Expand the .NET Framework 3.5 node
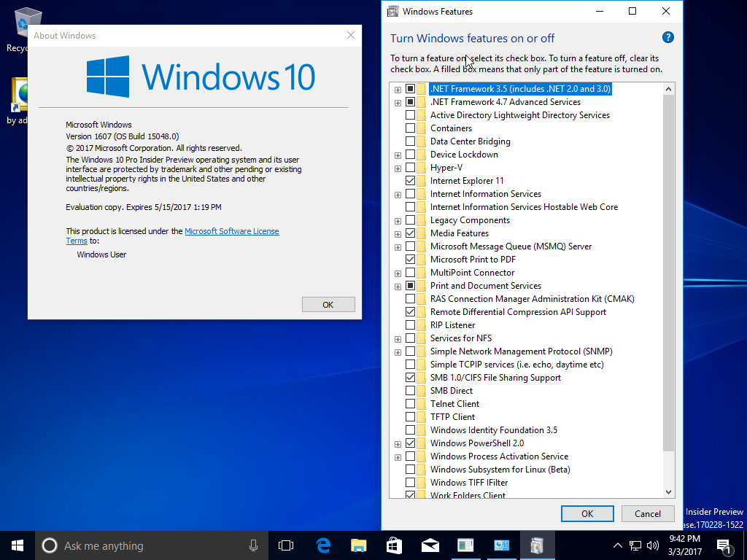Image resolution: width=747 pixels, height=560 pixels. click(398, 90)
